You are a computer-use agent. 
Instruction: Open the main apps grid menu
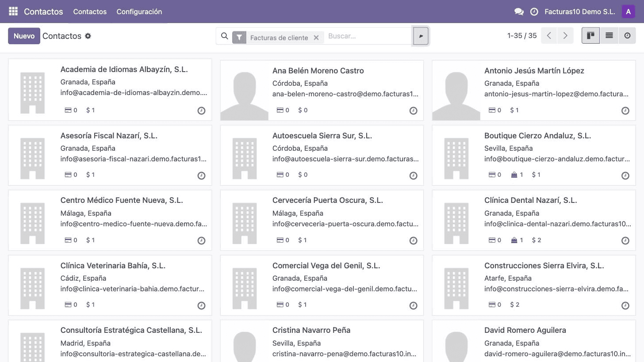[x=13, y=11]
